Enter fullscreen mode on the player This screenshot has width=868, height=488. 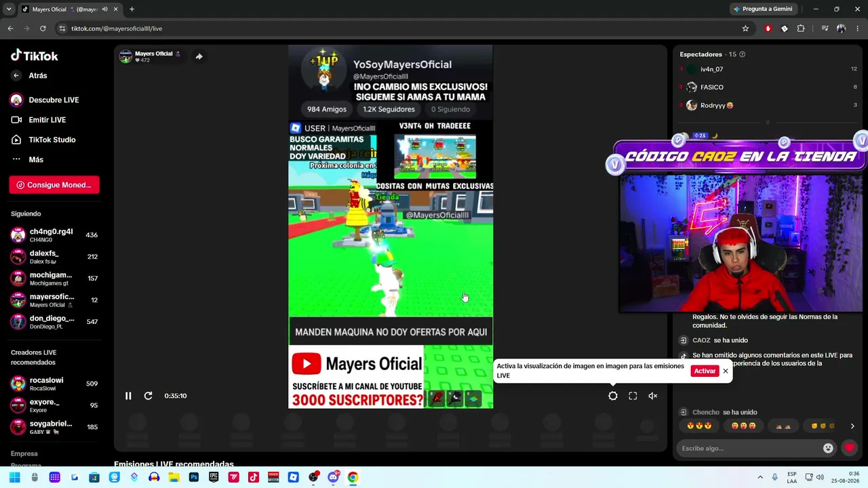pyautogui.click(x=633, y=396)
